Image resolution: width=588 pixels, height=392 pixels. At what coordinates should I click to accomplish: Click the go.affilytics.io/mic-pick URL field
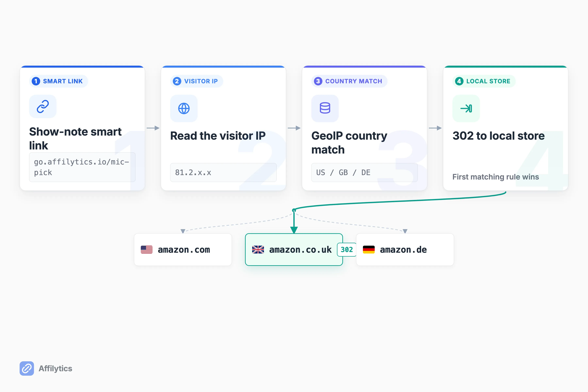(82, 167)
